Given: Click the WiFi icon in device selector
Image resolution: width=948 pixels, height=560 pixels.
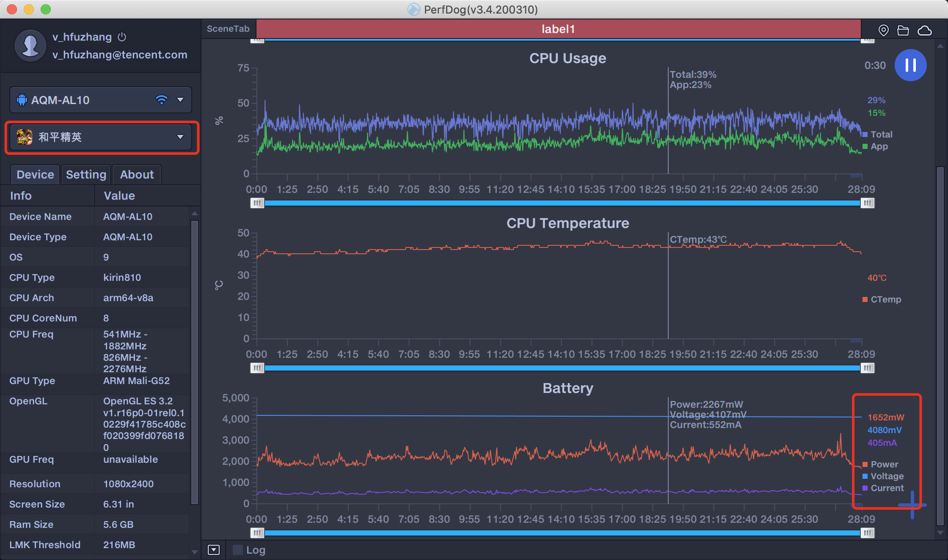Looking at the screenshot, I should point(161,100).
